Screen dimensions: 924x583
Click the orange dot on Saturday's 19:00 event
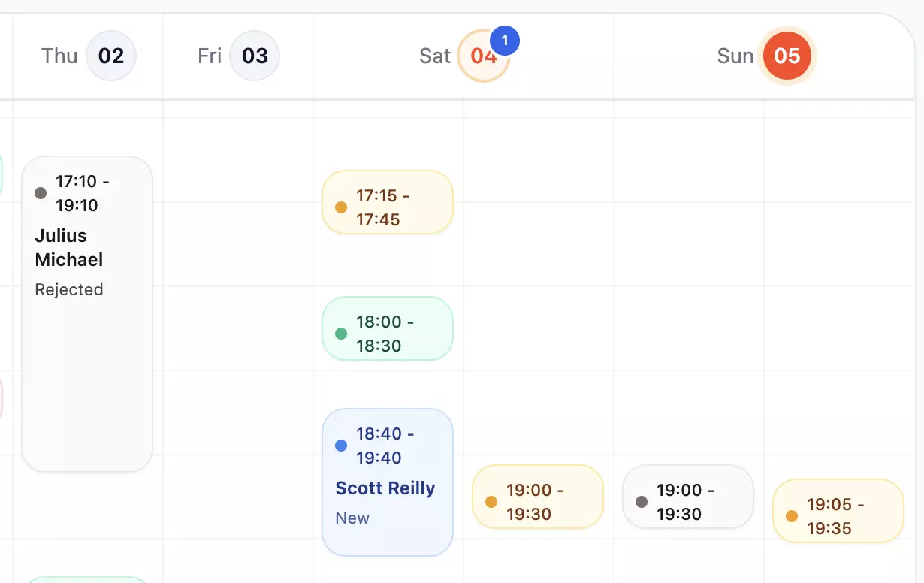[x=491, y=500]
